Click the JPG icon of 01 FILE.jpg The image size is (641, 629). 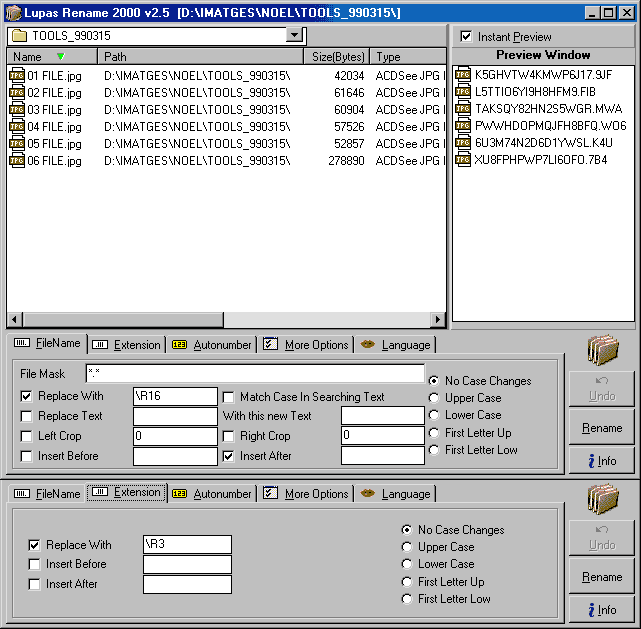[17, 76]
